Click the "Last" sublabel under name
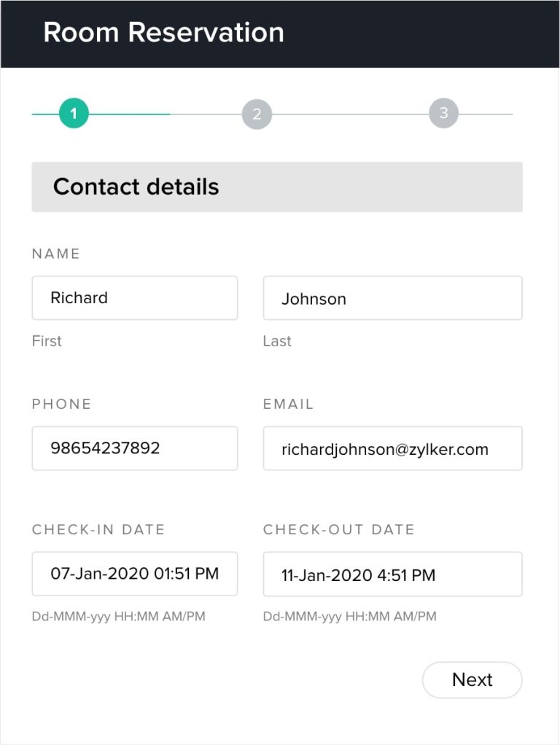 coord(277,340)
